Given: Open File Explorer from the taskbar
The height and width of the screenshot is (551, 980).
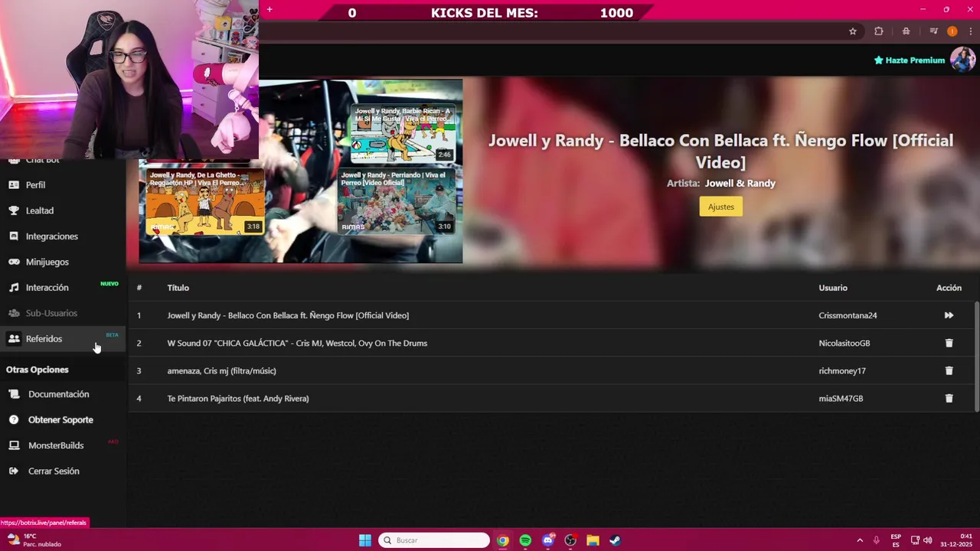Looking at the screenshot, I should (x=593, y=540).
